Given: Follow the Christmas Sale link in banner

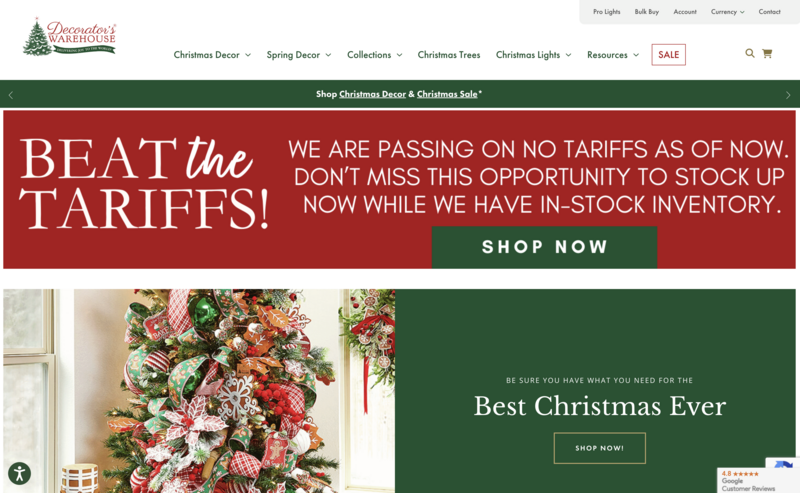Looking at the screenshot, I should coord(447,94).
